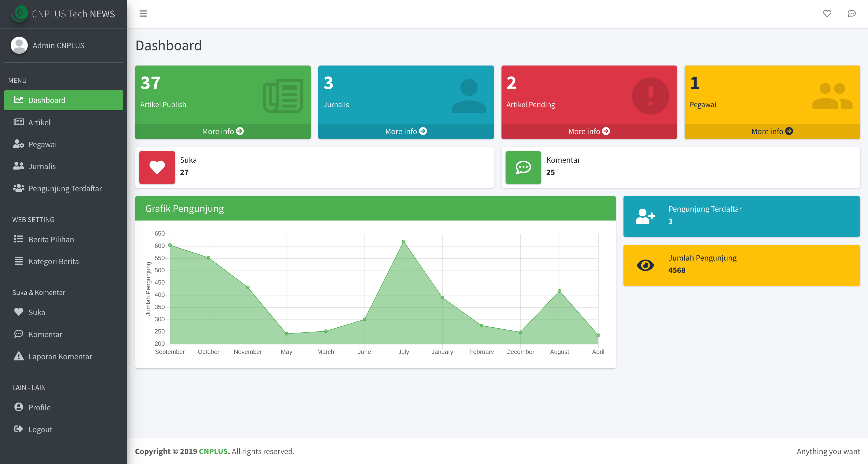Open More info on Pegawai card

tap(772, 131)
